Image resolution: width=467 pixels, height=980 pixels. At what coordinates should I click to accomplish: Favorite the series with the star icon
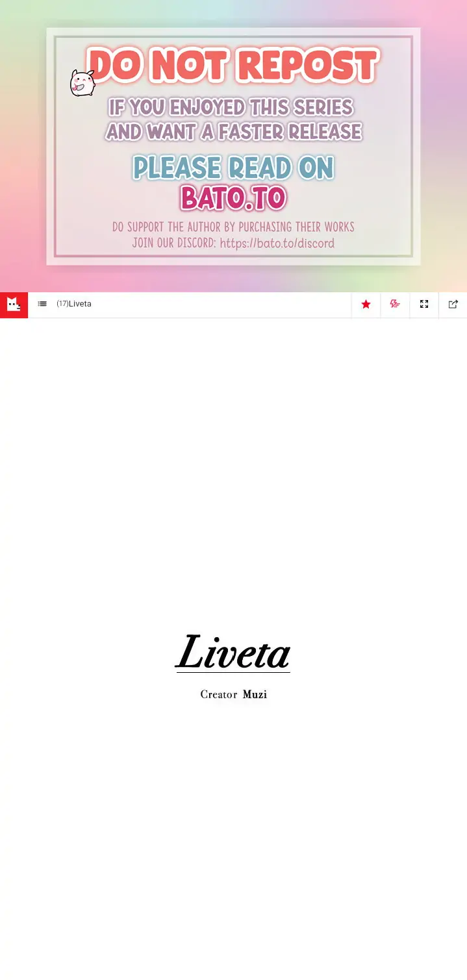pos(366,304)
